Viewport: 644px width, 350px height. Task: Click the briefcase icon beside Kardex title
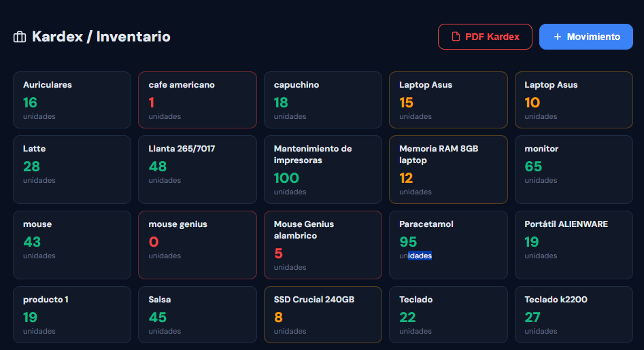click(x=19, y=37)
